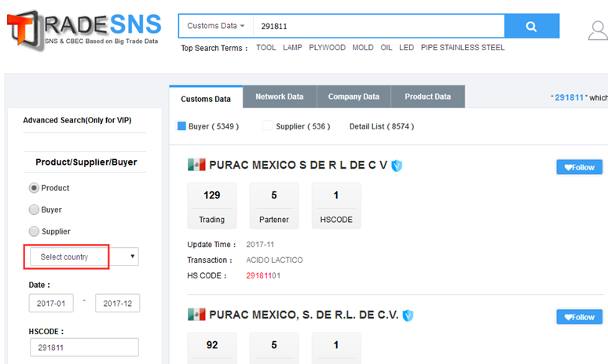Click Update Time value 2017-11
The width and height of the screenshot is (608, 364).
click(x=260, y=245)
